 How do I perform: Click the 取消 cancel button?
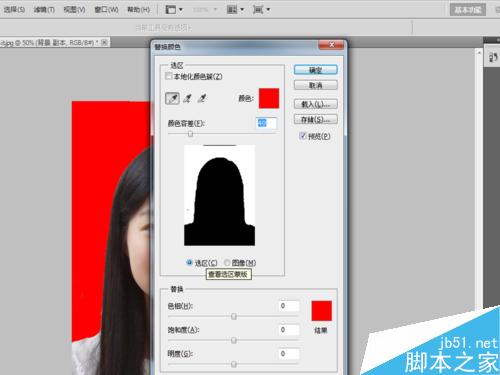pos(316,85)
